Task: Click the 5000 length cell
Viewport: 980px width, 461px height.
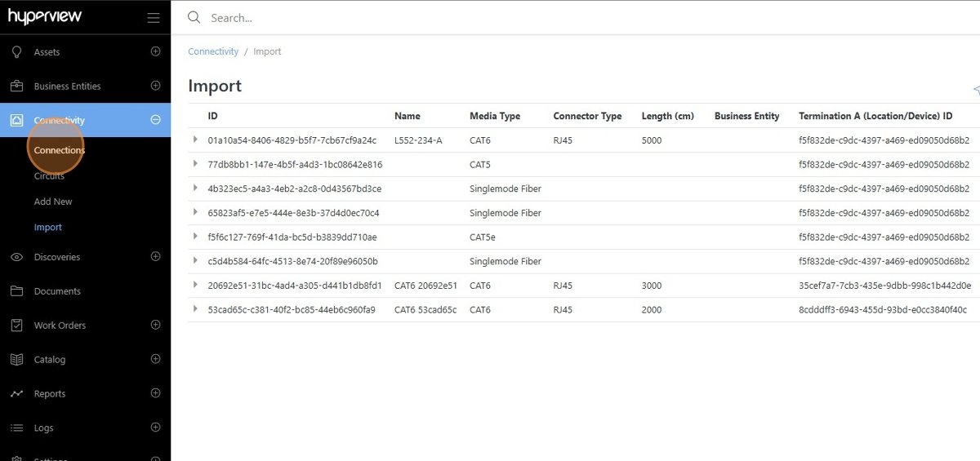Action: click(652, 140)
